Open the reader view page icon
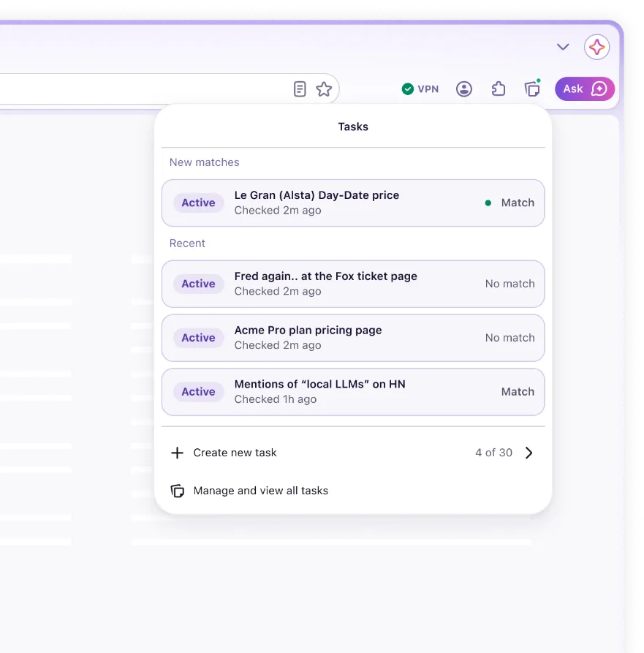Image resolution: width=644 pixels, height=653 pixels. (x=299, y=88)
